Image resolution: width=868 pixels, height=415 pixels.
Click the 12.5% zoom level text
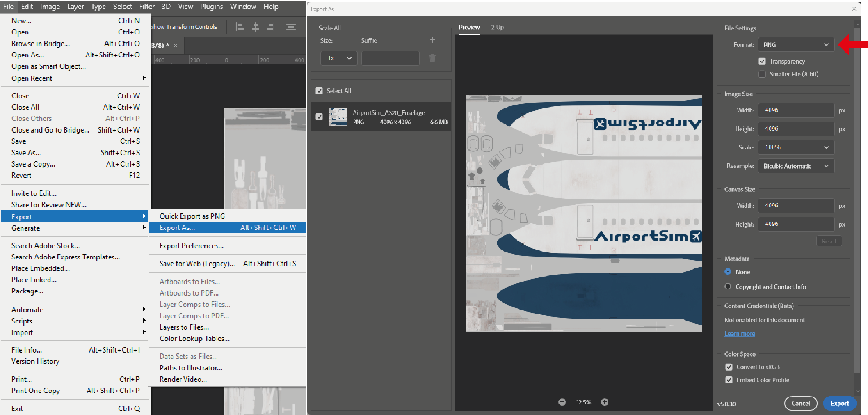[583, 402]
